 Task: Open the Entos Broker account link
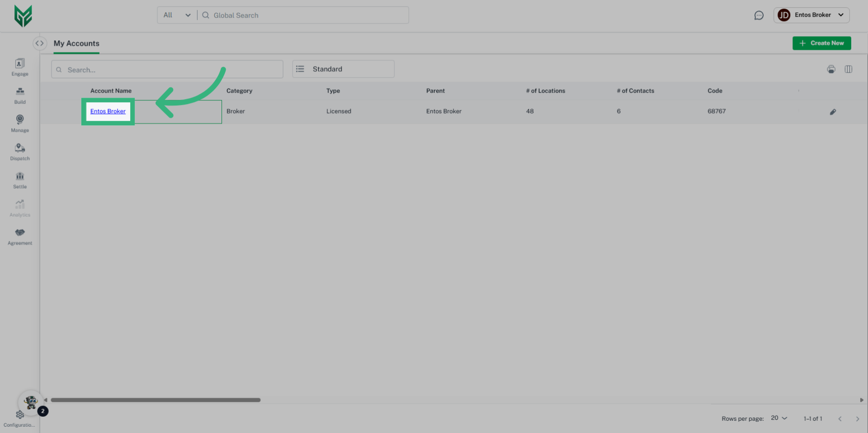click(x=108, y=111)
